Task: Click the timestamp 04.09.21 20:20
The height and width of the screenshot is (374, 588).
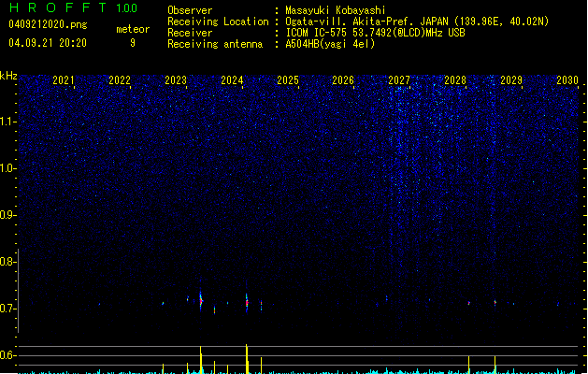Action: pos(48,43)
